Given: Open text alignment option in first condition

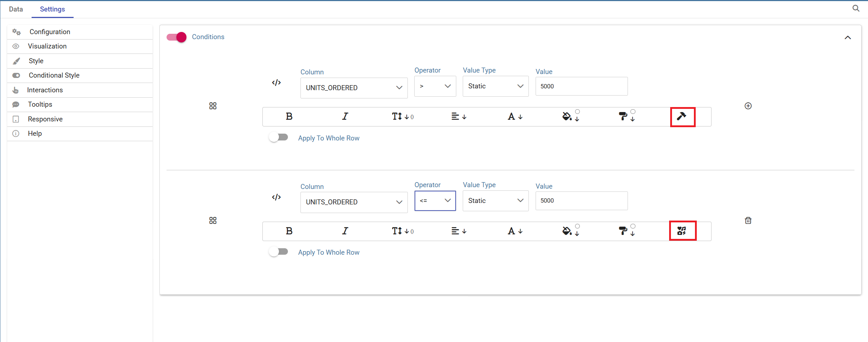Looking at the screenshot, I should pyautogui.click(x=459, y=116).
